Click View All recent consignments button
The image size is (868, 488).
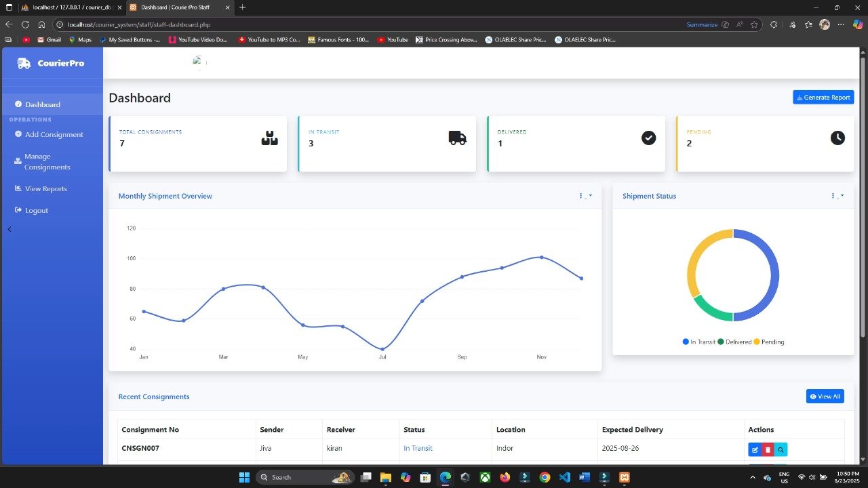pyautogui.click(x=825, y=396)
